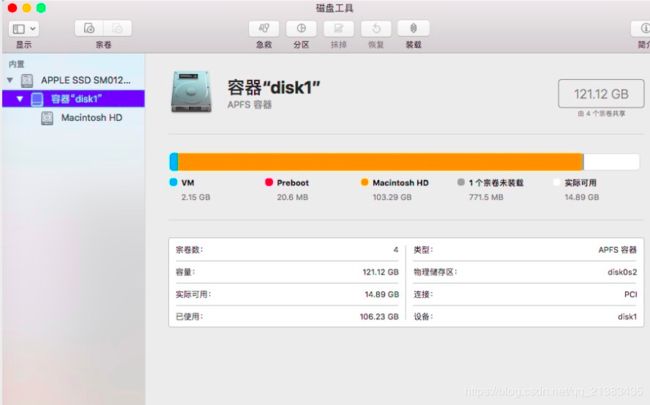Click the 容器 "disk1" main heading
This screenshot has height=405, width=650.
[x=274, y=87]
